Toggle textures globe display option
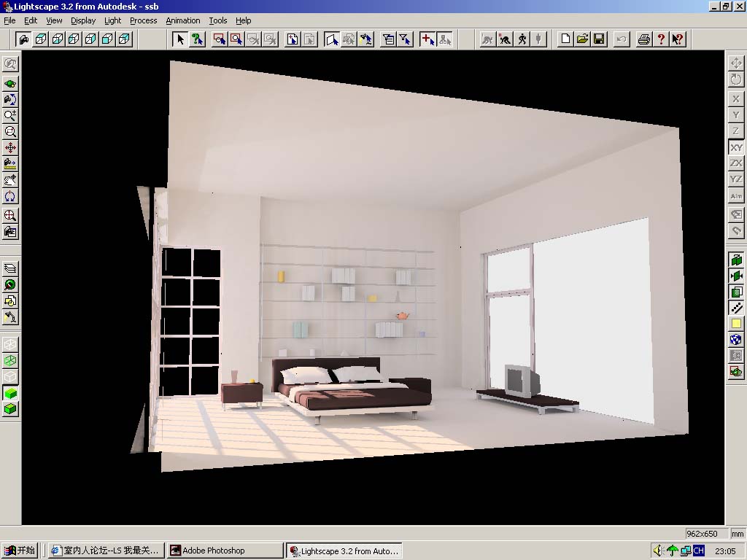 736,340
